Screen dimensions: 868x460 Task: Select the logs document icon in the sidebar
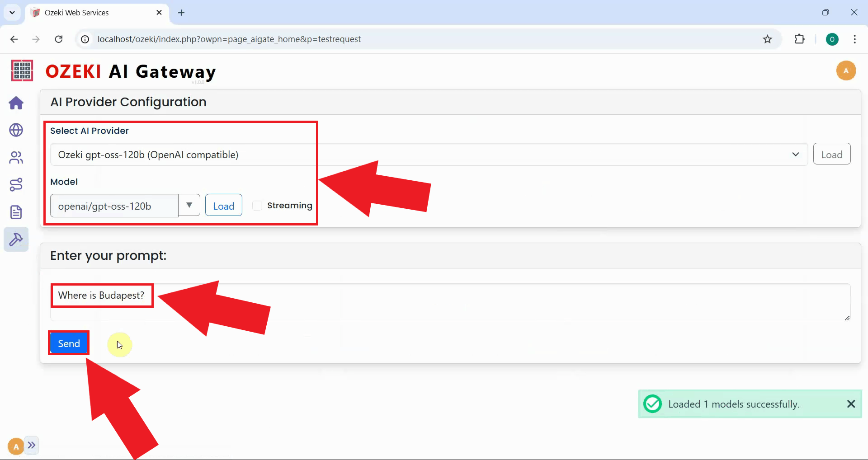[16, 212]
